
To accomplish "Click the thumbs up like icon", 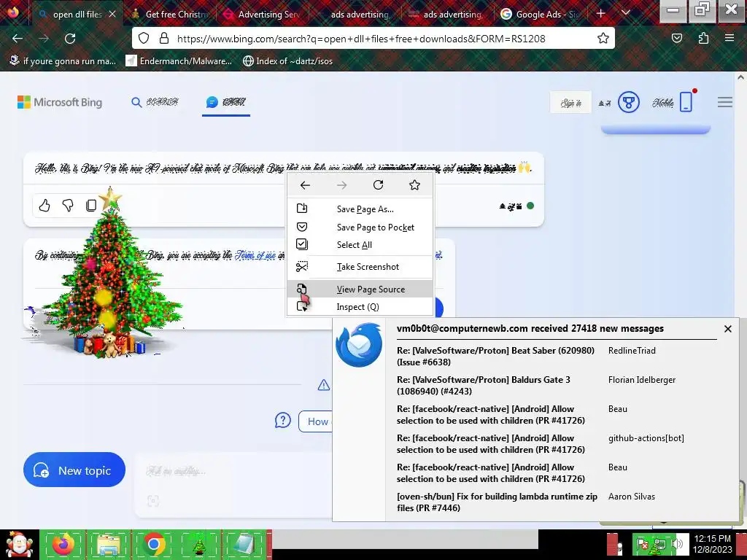I will click(44, 205).
